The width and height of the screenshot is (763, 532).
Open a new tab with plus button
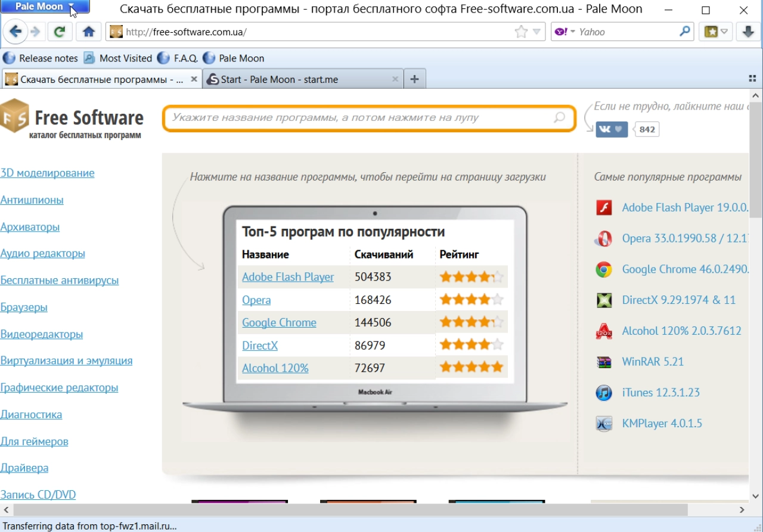click(415, 79)
